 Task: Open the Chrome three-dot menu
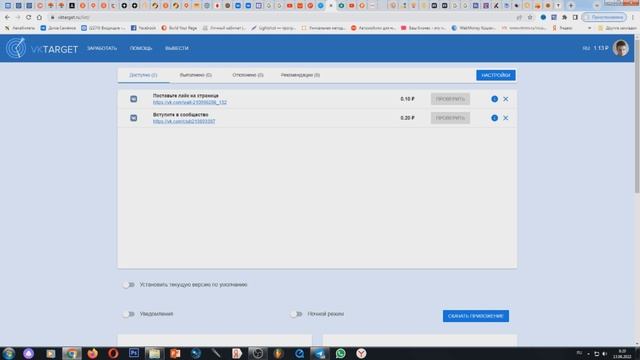pyautogui.click(x=633, y=17)
